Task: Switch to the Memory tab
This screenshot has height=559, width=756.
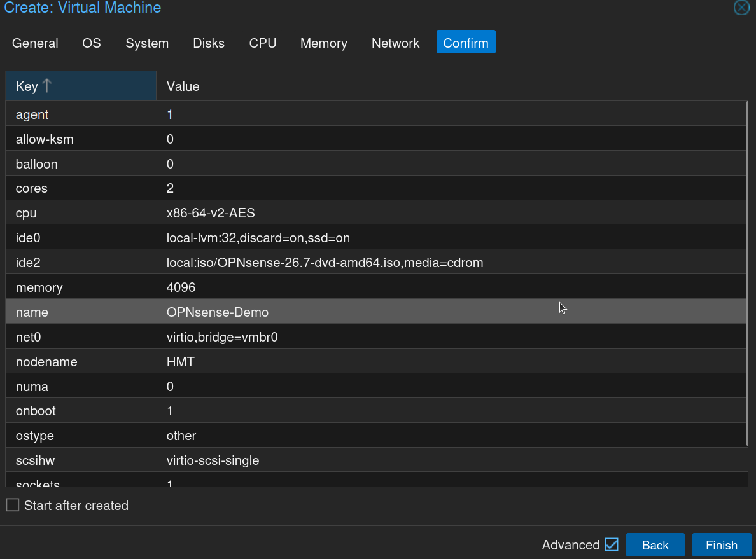Action: [323, 43]
